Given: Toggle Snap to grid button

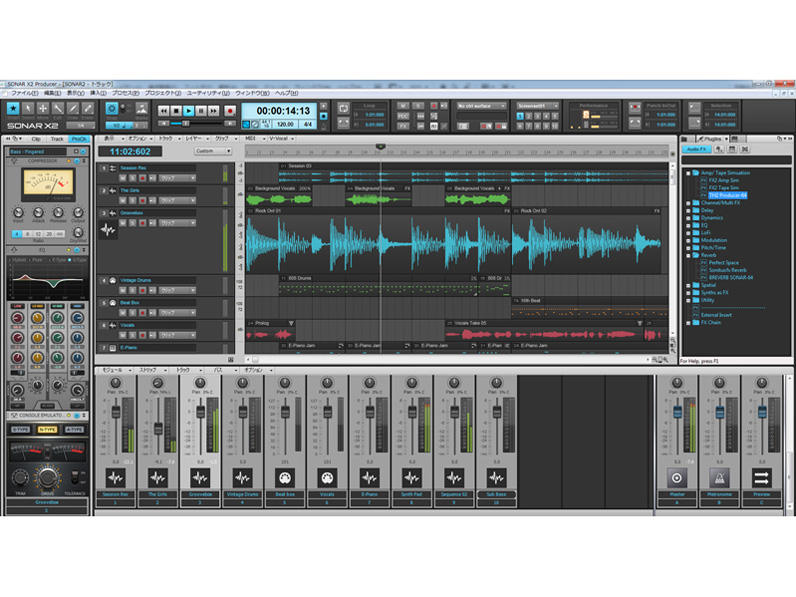Looking at the screenshot, I should (x=112, y=108).
